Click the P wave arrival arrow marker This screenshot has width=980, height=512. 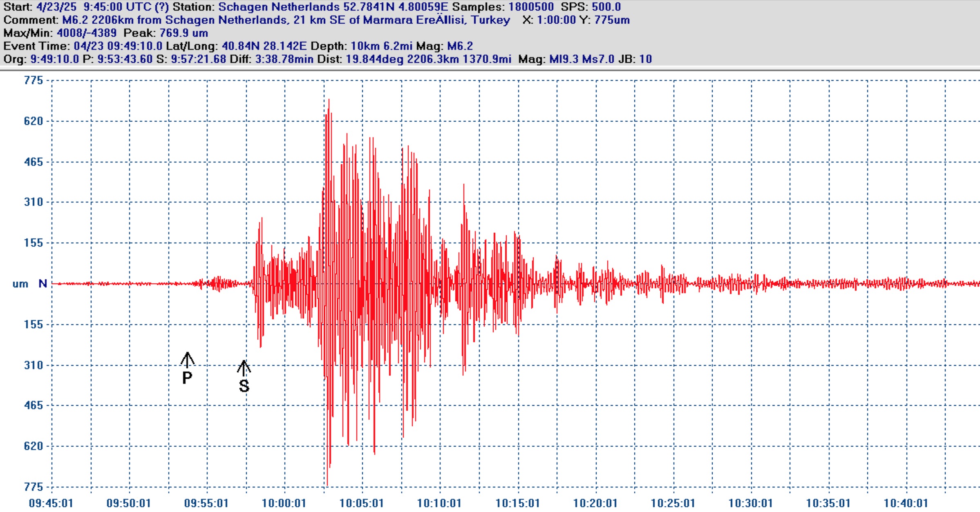coord(187,360)
